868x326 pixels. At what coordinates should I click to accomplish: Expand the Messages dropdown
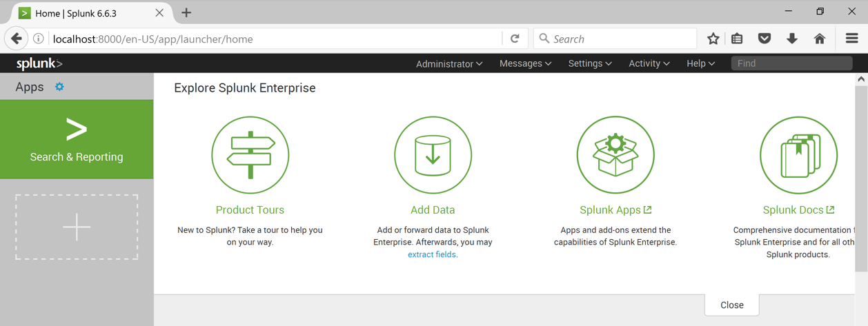525,63
